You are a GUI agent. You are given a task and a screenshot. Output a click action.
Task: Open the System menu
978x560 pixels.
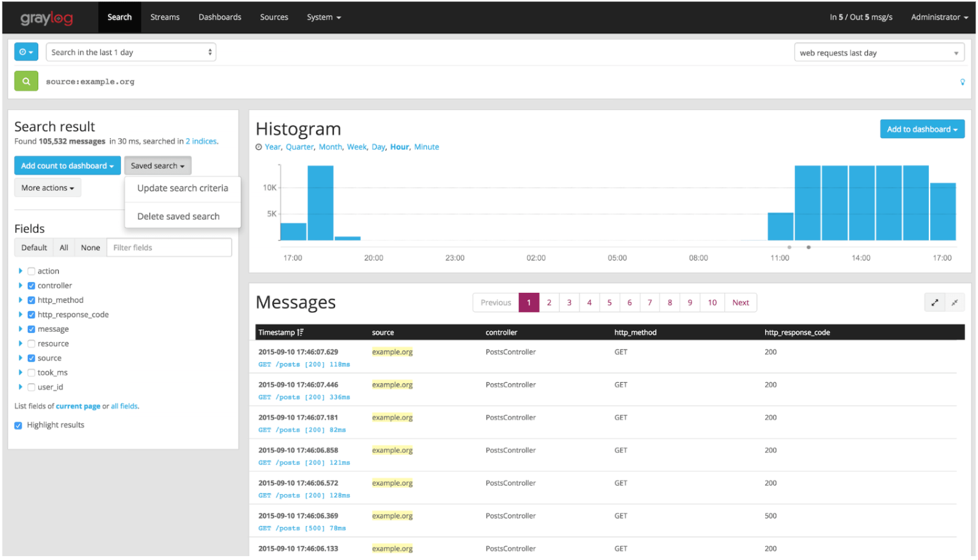tap(323, 17)
